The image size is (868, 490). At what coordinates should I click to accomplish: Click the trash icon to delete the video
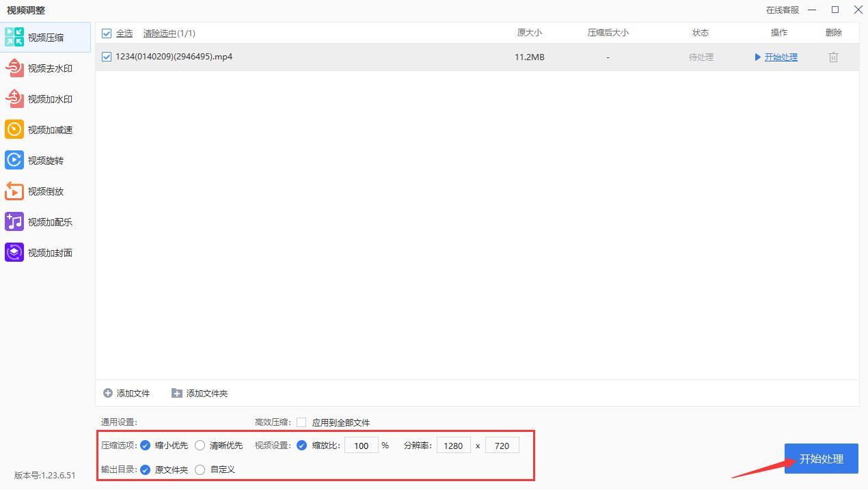(833, 57)
